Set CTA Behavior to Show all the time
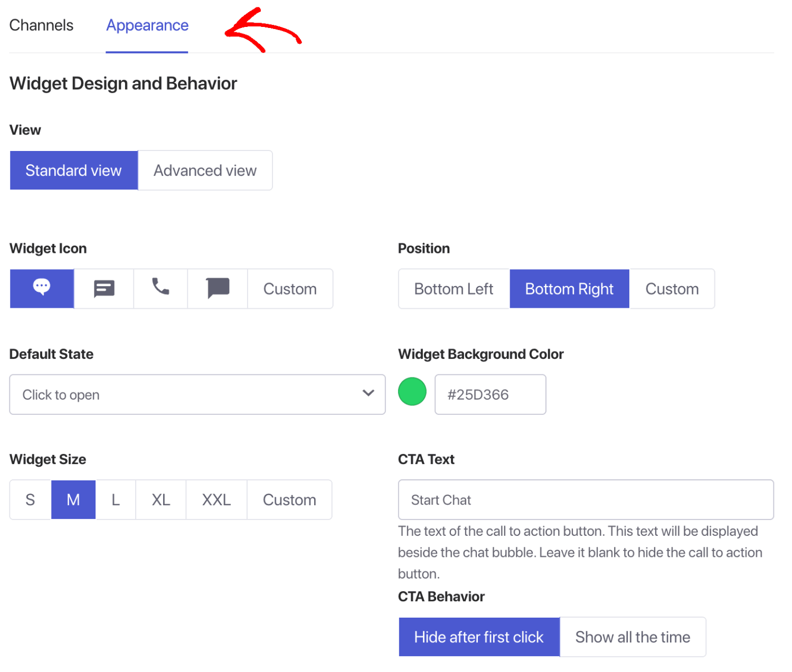The width and height of the screenshot is (792, 672). coord(633,637)
